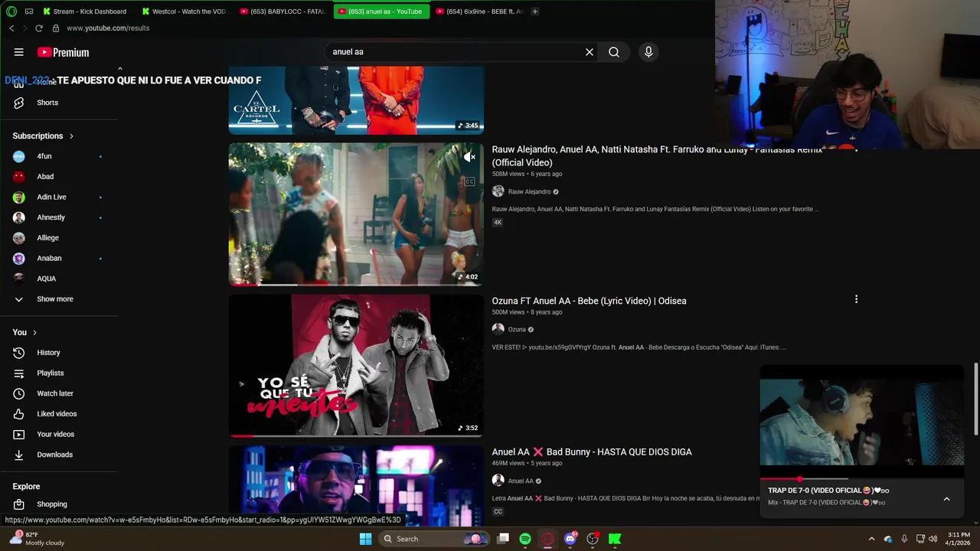Click the Windows taskbar Search box
This screenshot has width=980, height=551.
click(434, 539)
